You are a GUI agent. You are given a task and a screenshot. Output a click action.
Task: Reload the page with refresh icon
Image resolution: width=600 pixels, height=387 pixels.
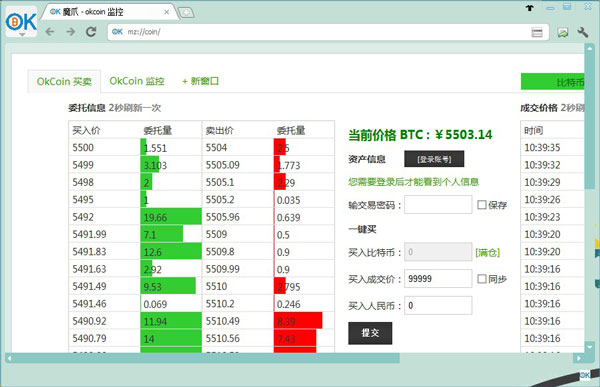91,32
